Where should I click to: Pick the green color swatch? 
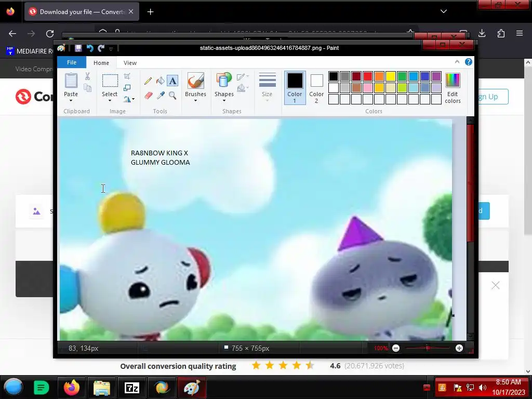click(402, 76)
